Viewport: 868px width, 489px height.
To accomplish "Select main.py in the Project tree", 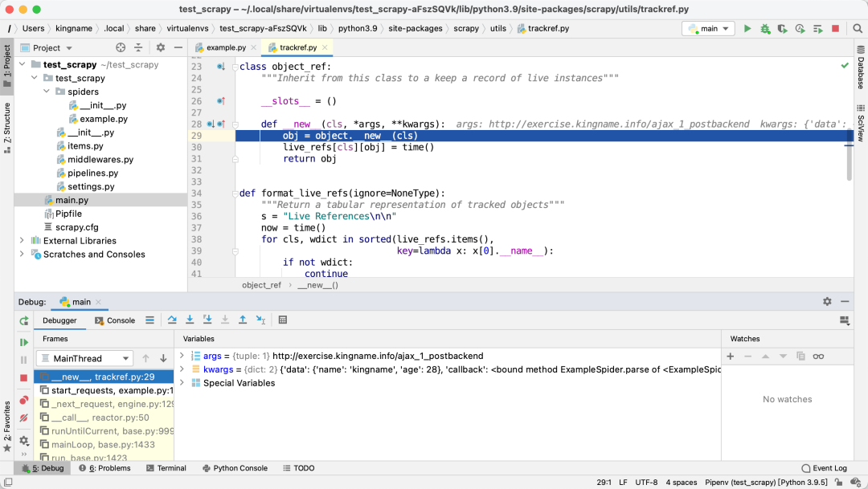I will click(x=72, y=200).
